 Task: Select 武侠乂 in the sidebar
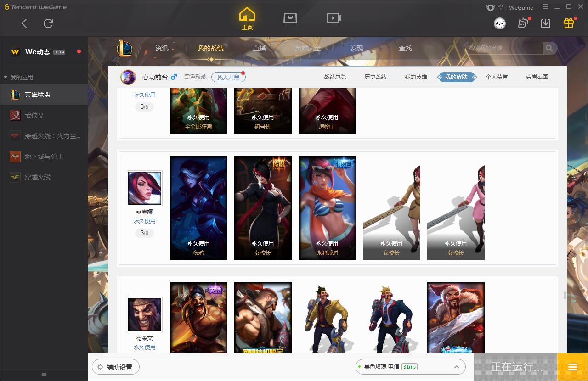coord(44,115)
